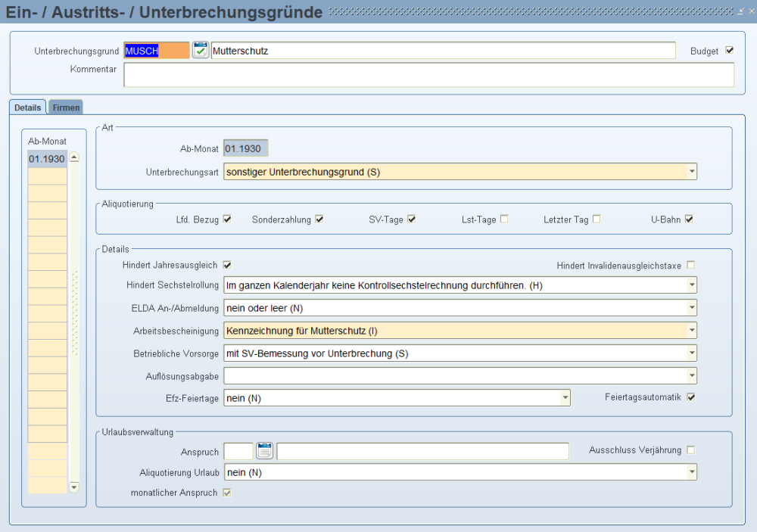The width and height of the screenshot is (757, 532).
Task: Toggle the U-Bahn checkbox
Action: click(689, 219)
